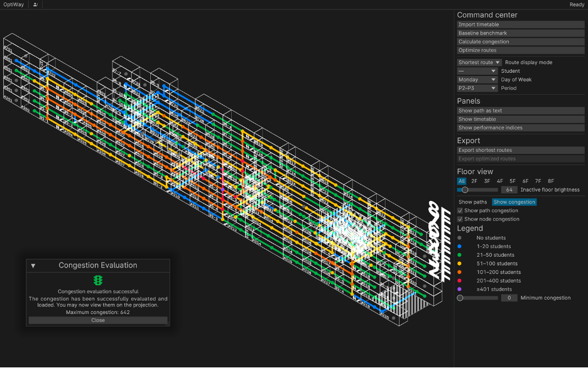The height and width of the screenshot is (368, 588).
Task: Click the Command center heading
Action: coord(487,15)
